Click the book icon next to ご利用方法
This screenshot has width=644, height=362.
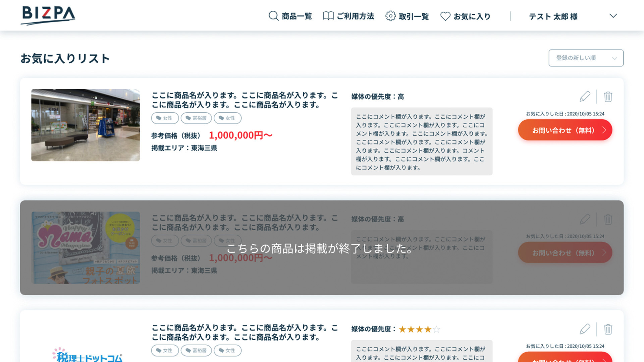328,15
